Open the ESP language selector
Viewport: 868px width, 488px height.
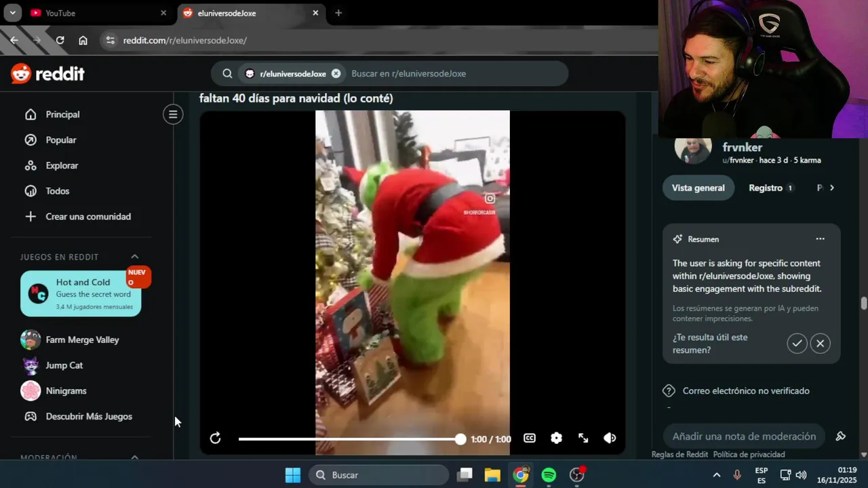tap(762, 475)
